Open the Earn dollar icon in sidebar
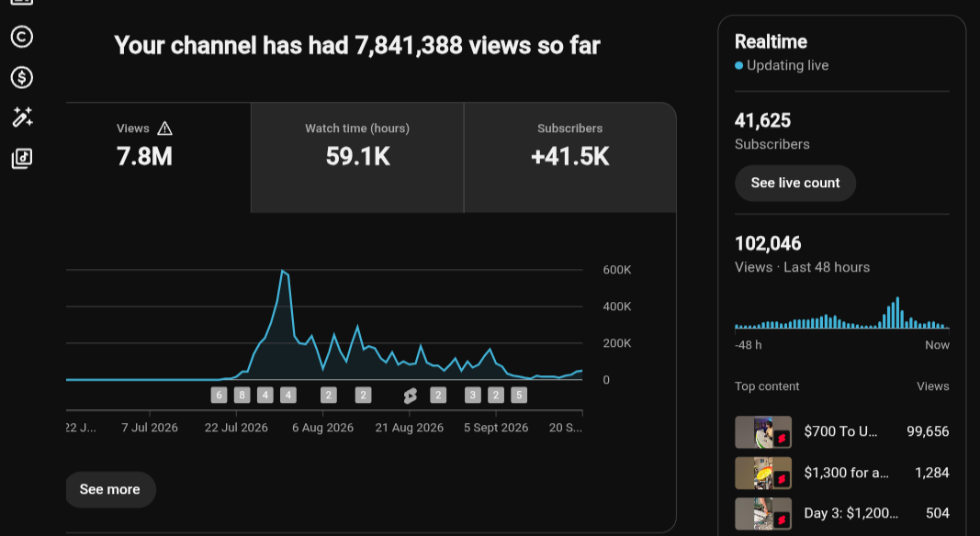Viewport: 980px width, 536px height. 22,77
